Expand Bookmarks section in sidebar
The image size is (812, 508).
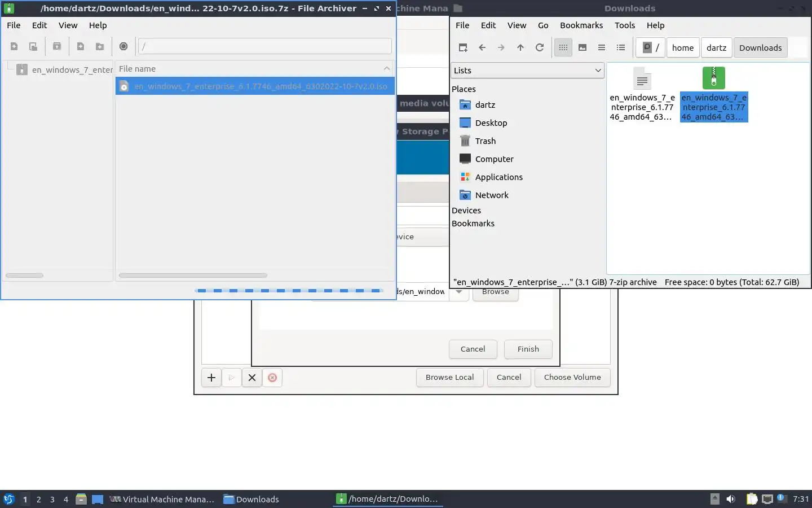point(473,224)
